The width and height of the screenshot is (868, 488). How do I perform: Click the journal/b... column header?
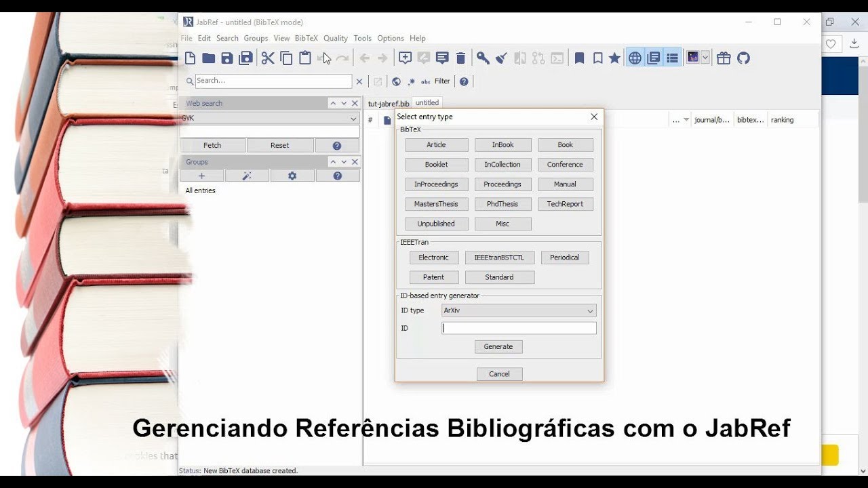point(712,120)
